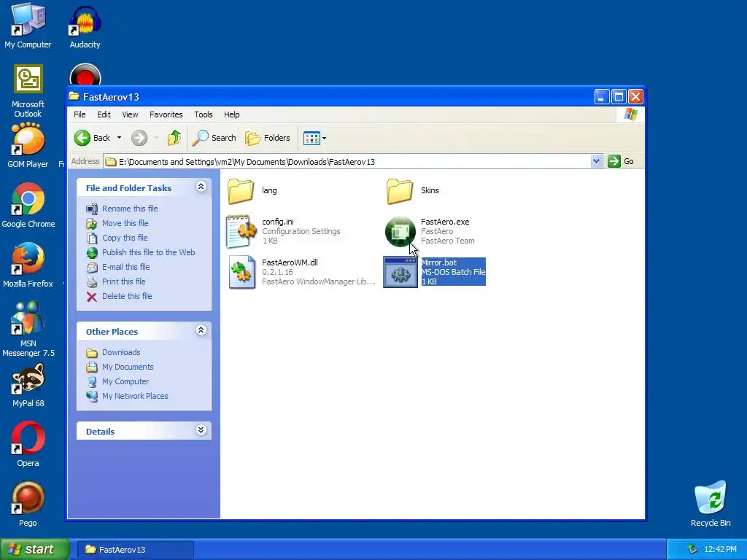The image size is (747, 560).
Task: Click the Back navigation button
Action: point(93,138)
